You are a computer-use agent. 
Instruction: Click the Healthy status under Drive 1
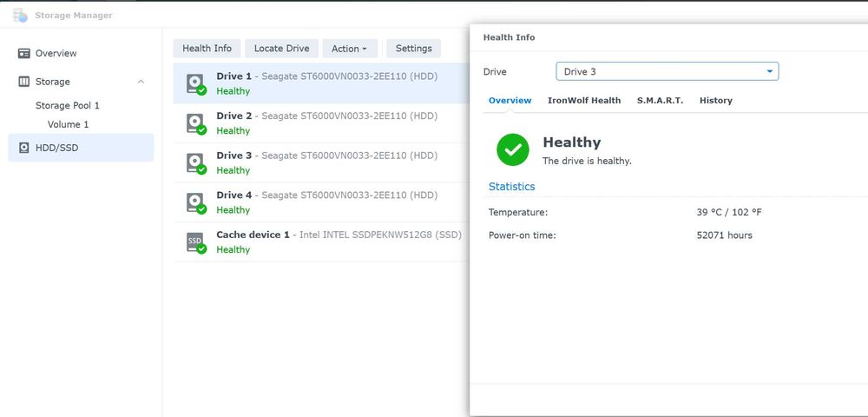click(x=233, y=91)
